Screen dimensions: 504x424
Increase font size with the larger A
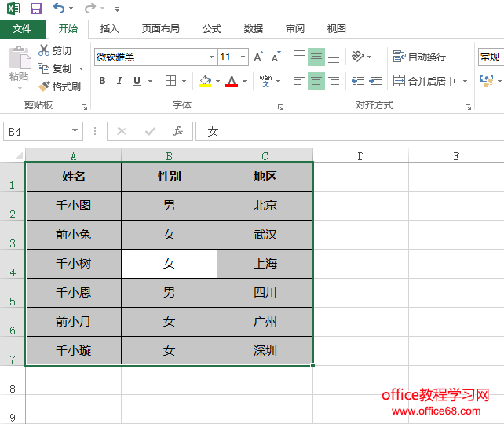pos(258,57)
